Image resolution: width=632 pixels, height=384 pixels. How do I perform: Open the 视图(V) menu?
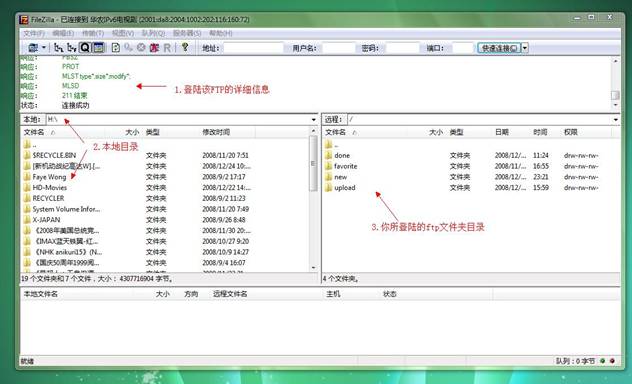click(123, 33)
